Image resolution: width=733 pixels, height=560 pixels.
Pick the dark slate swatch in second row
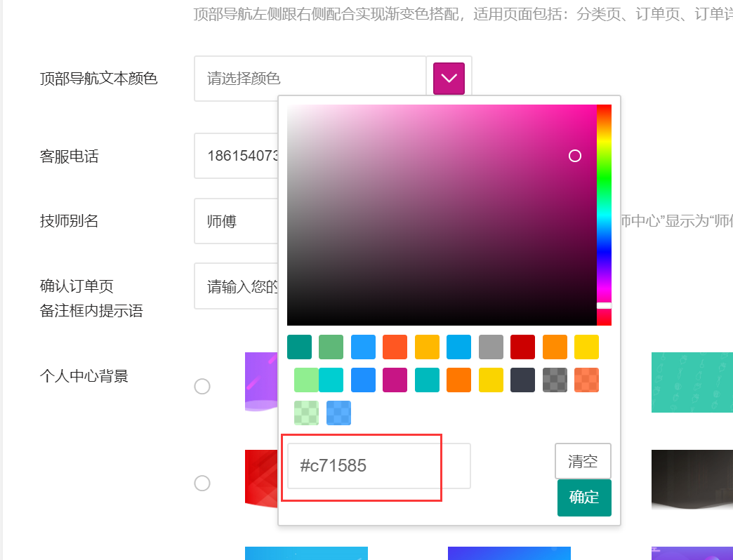(x=522, y=380)
